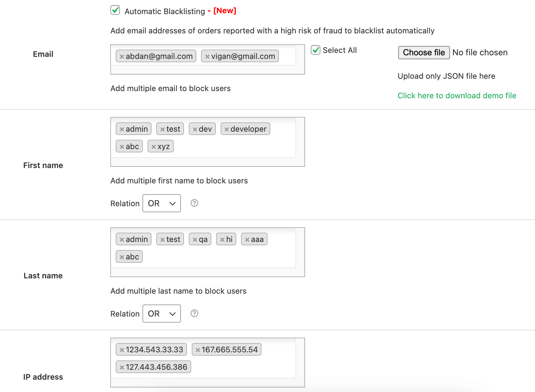Image resolution: width=535 pixels, height=392 pixels.
Task: Click the download demo file link
Action: point(457,96)
